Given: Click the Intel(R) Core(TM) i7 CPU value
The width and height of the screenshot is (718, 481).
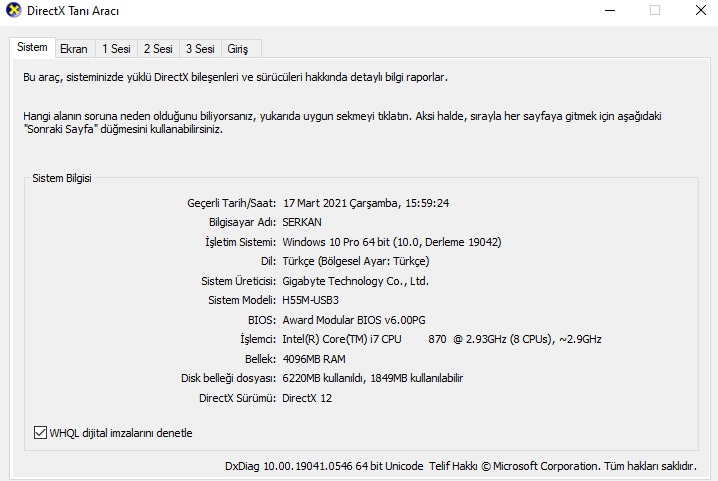Looking at the screenshot, I should [442, 339].
